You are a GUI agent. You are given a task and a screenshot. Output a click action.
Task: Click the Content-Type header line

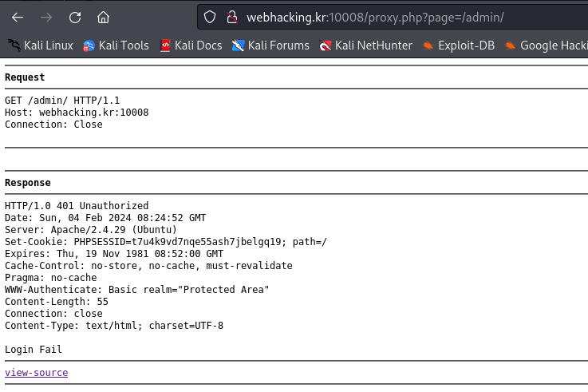coord(114,326)
